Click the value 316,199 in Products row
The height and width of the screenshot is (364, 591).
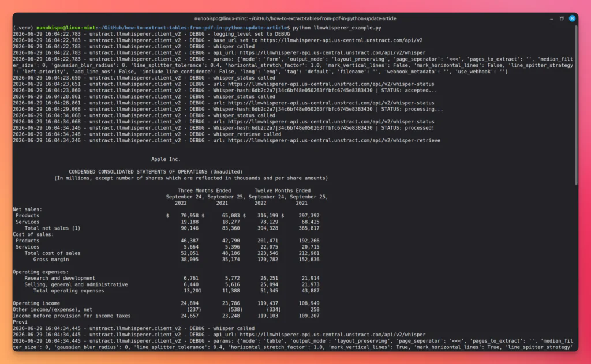(x=268, y=216)
